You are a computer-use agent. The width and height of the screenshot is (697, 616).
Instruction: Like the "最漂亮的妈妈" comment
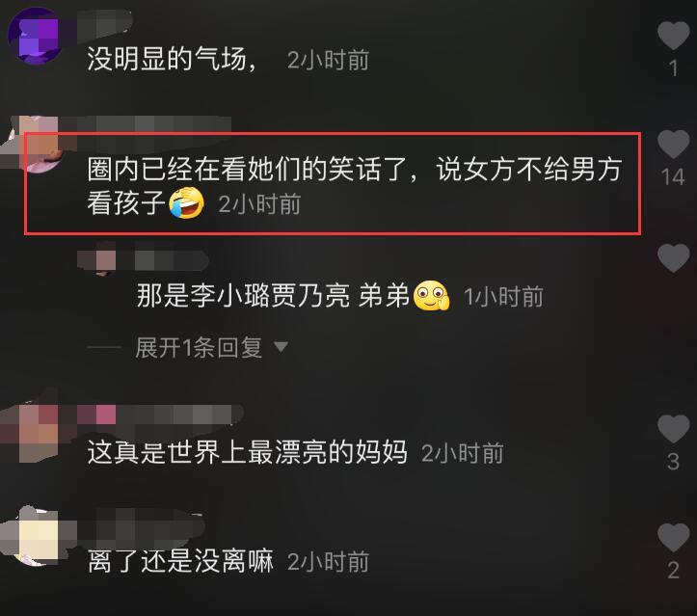(x=674, y=428)
